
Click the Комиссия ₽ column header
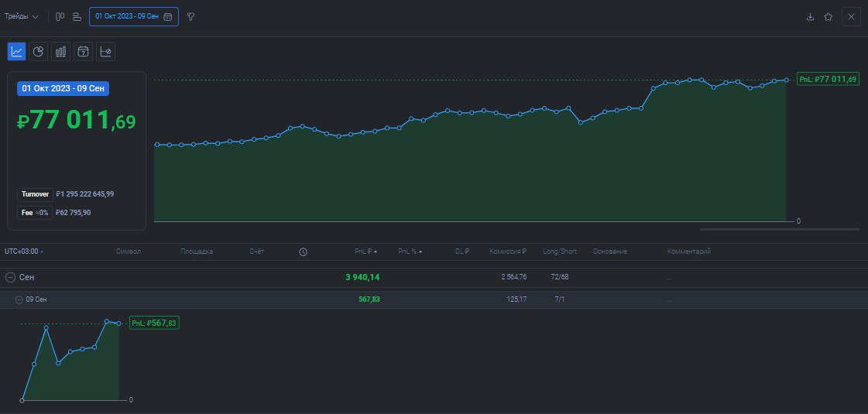pyautogui.click(x=508, y=251)
